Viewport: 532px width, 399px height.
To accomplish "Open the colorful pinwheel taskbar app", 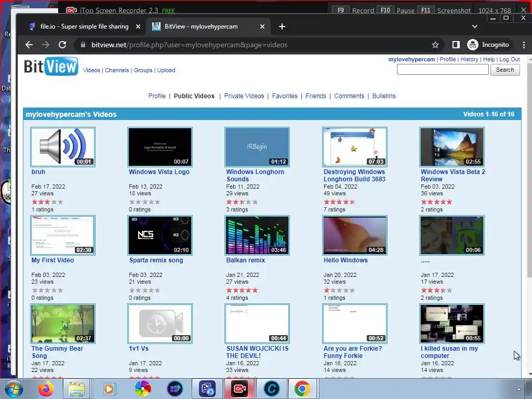I will click(143, 389).
